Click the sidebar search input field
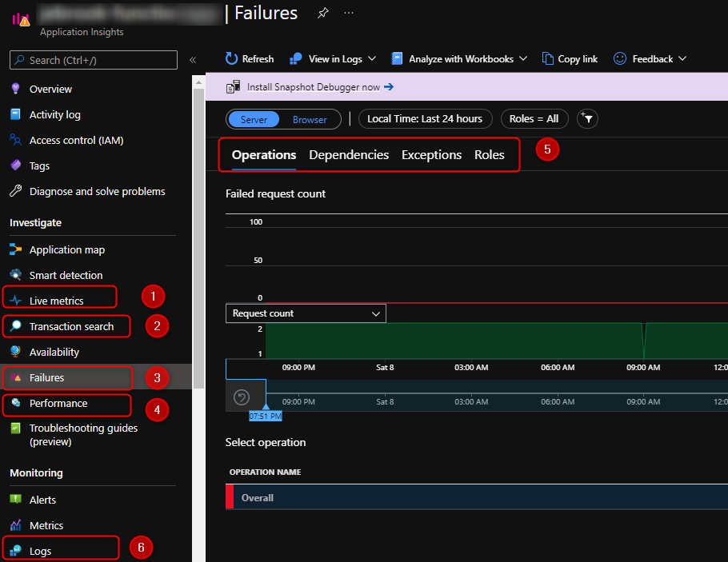The image size is (728, 562). coord(94,60)
